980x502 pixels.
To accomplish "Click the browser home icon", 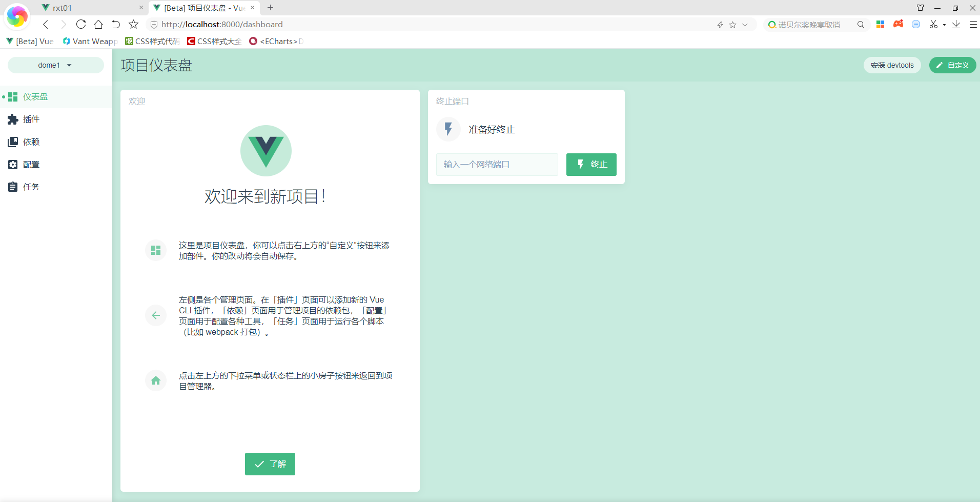I will tap(98, 24).
